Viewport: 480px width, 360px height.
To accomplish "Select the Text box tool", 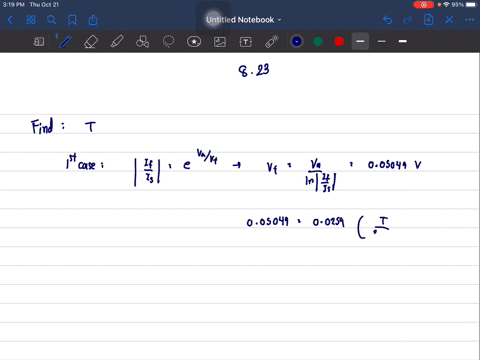I will click(x=246, y=42).
